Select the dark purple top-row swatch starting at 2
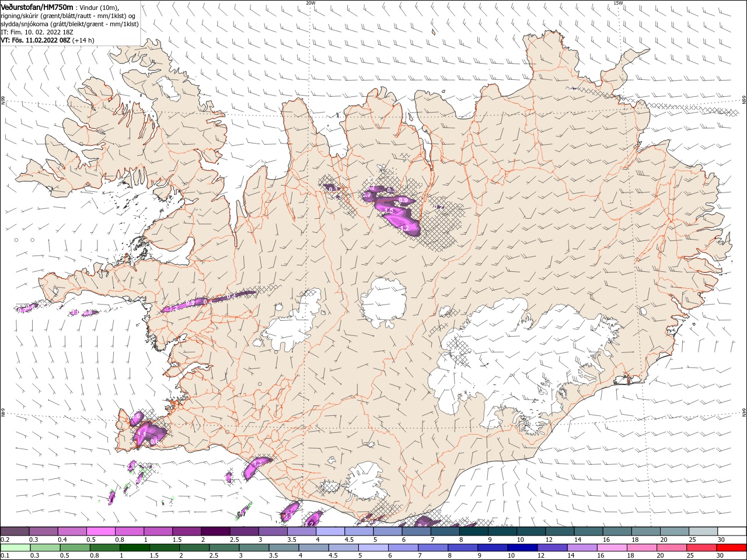747x560 pixels. pos(215,531)
